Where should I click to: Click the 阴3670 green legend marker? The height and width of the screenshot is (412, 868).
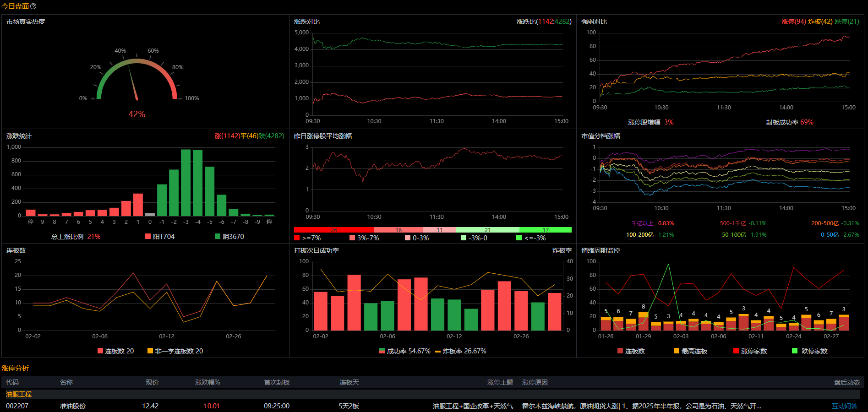coord(218,237)
